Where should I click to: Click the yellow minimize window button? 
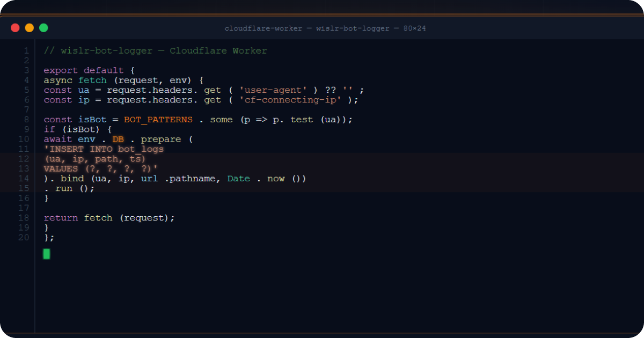pyautogui.click(x=30, y=28)
